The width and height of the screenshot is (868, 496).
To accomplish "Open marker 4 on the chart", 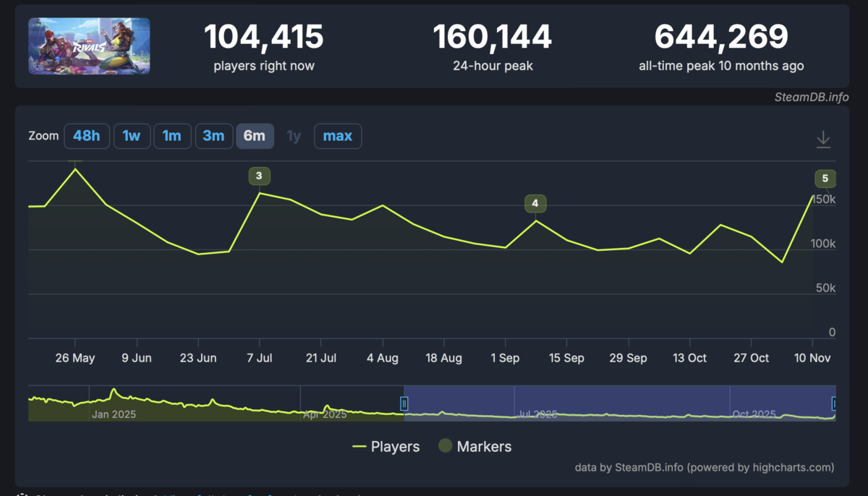I will pyautogui.click(x=535, y=203).
